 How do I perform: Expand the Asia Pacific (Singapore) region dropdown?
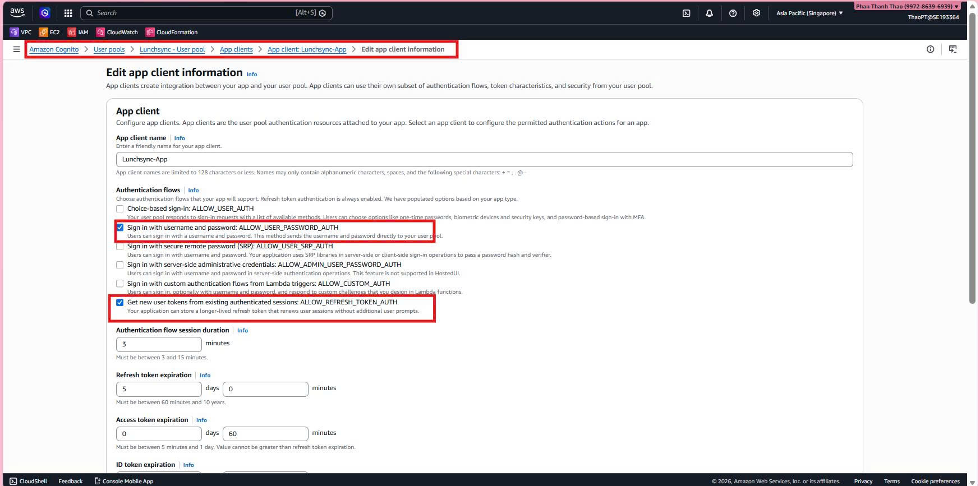tap(809, 13)
